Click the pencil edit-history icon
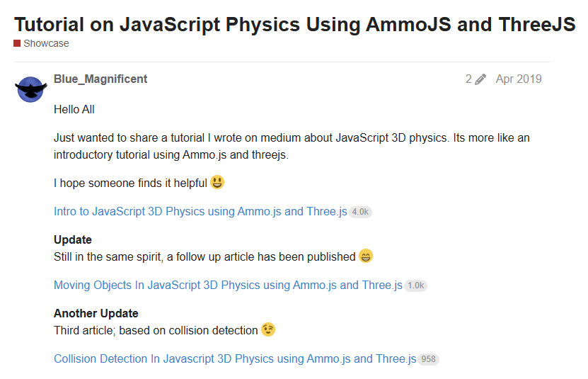The height and width of the screenshot is (379, 588). 480,79
